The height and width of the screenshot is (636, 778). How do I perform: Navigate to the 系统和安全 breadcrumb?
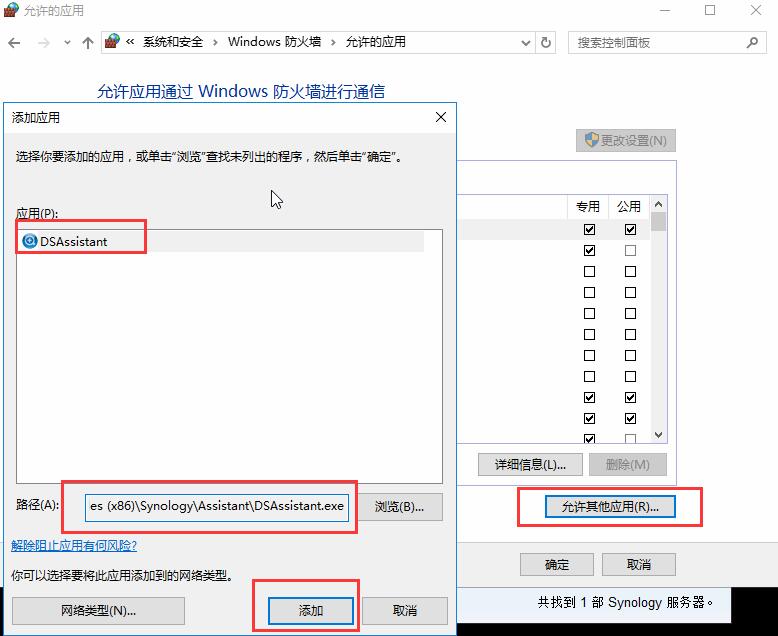172,42
